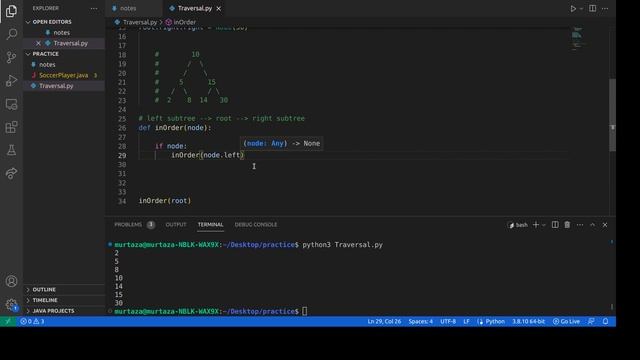The width and height of the screenshot is (640, 360).
Task: Select interpreter 3.8.10 64-bit
Action: (529, 321)
